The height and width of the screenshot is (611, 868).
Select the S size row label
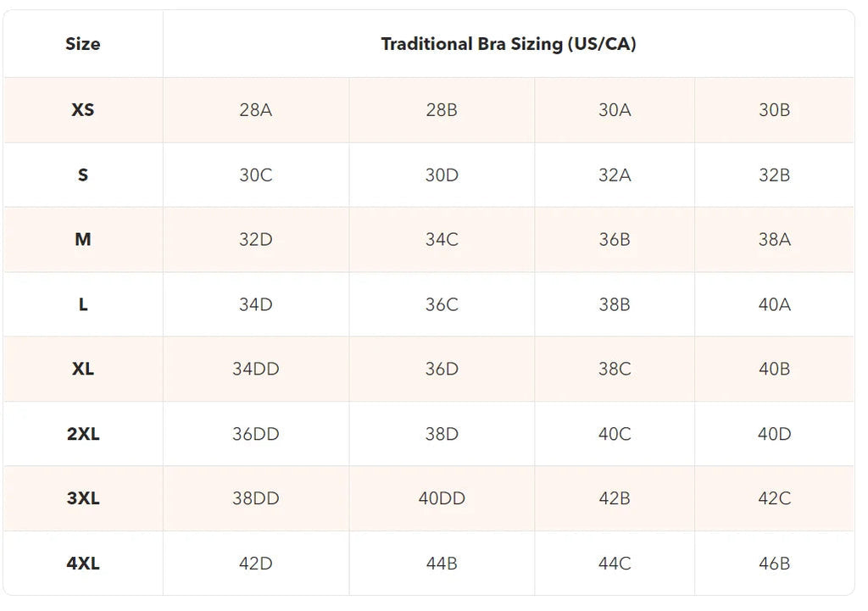coord(83,175)
